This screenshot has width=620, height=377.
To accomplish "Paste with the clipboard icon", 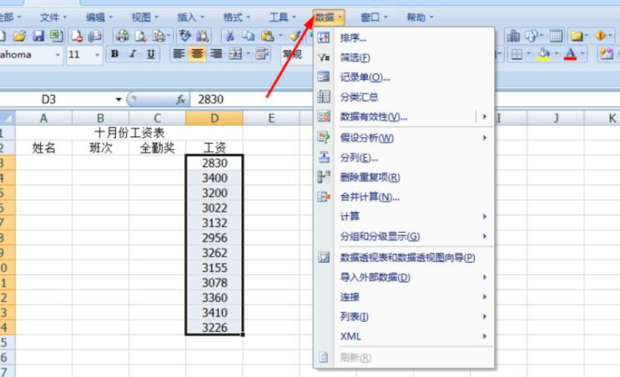I will (268, 36).
